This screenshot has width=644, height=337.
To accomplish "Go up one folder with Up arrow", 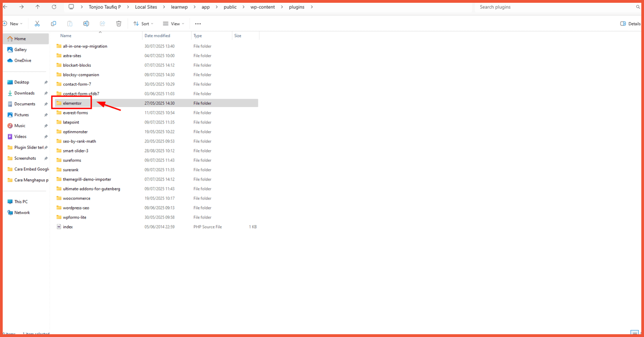I will (37, 7).
